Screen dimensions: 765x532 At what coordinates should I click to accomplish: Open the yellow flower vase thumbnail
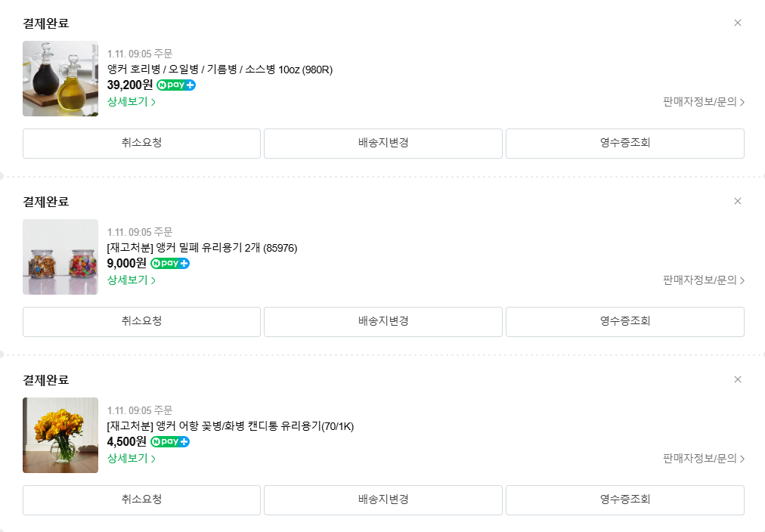pos(60,435)
